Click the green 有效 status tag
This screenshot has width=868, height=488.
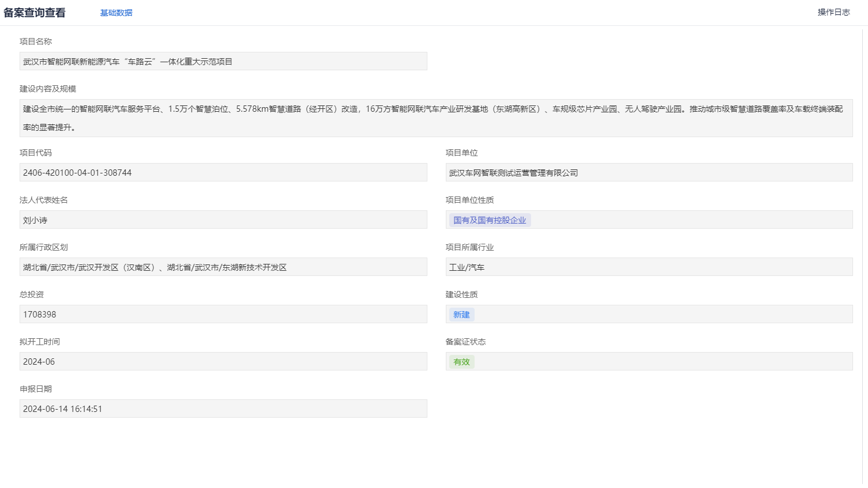tap(461, 362)
